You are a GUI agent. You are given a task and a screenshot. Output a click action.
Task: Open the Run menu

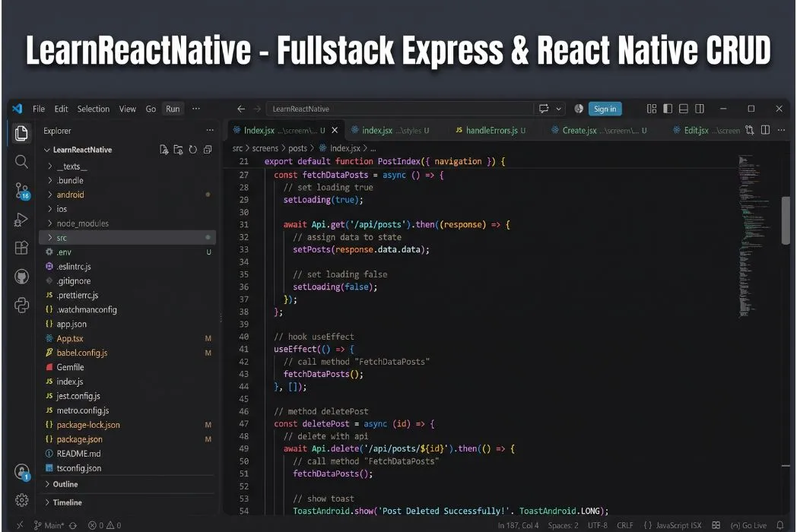(173, 109)
